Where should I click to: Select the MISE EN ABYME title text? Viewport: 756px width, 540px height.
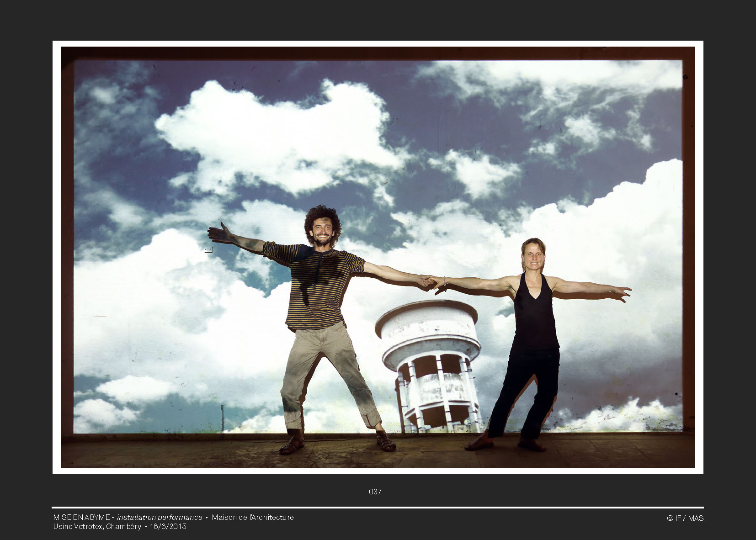point(81,517)
